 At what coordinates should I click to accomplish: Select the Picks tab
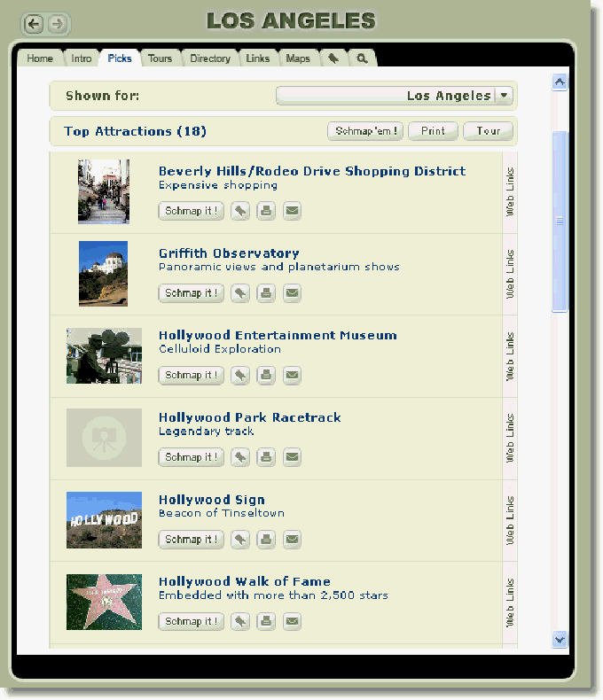click(x=120, y=58)
